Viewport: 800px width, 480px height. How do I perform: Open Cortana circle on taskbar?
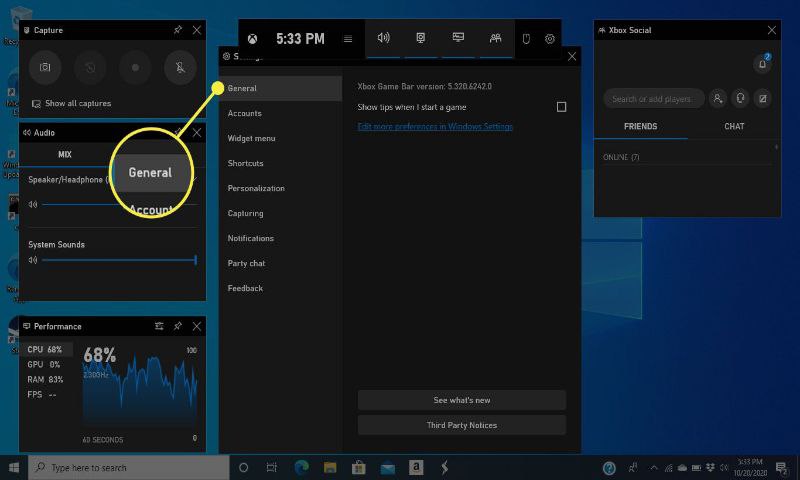[x=244, y=467]
